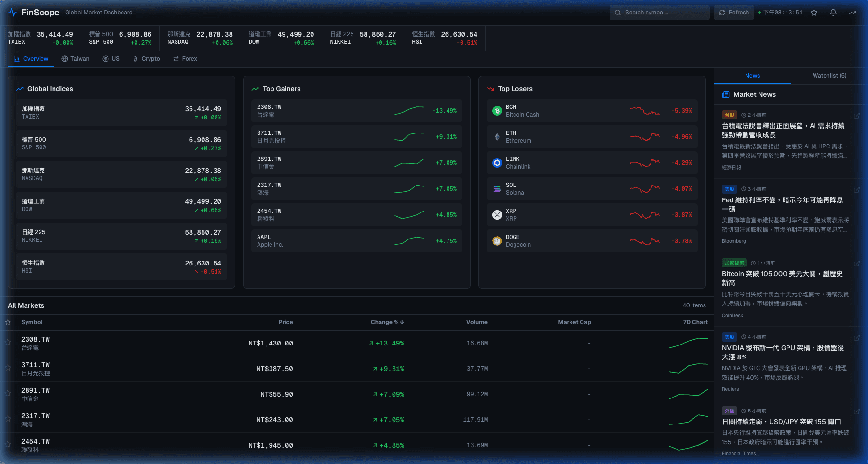Sort by Market Cap column header

pos(574,322)
